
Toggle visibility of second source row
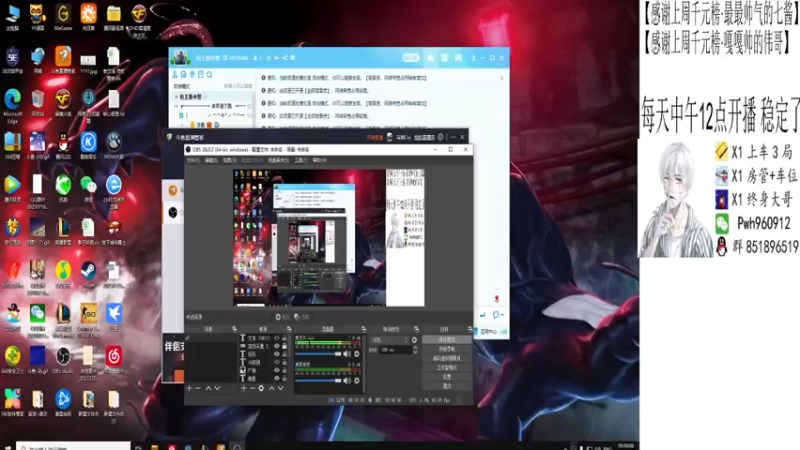[x=277, y=346]
